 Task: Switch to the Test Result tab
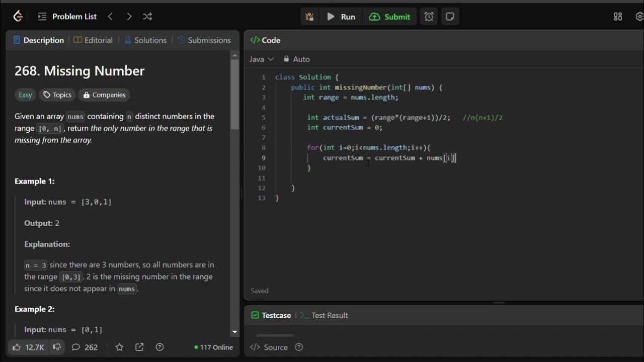325,315
